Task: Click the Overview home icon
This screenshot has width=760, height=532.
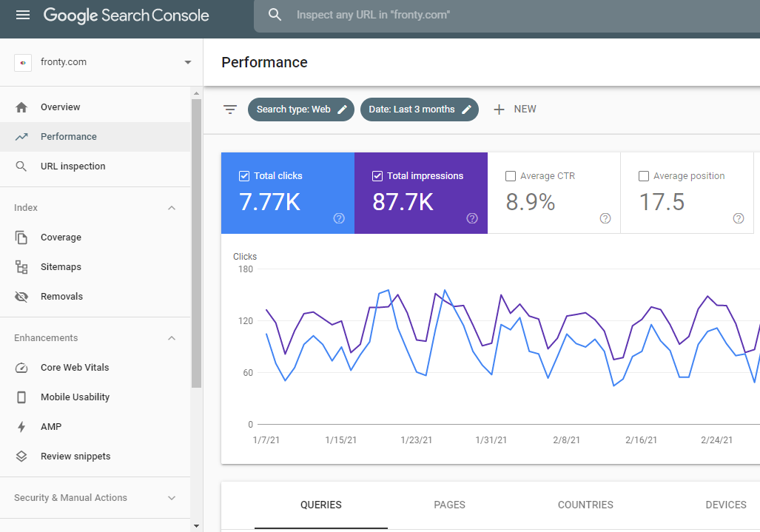Action: (x=21, y=107)
